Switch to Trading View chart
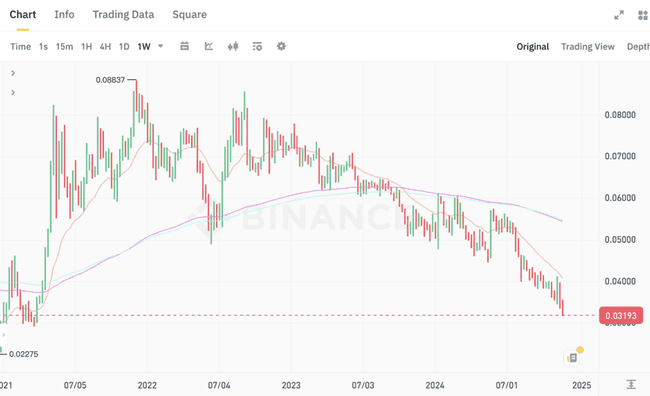This screenshot has width=650, height=396. coord(588,46)
